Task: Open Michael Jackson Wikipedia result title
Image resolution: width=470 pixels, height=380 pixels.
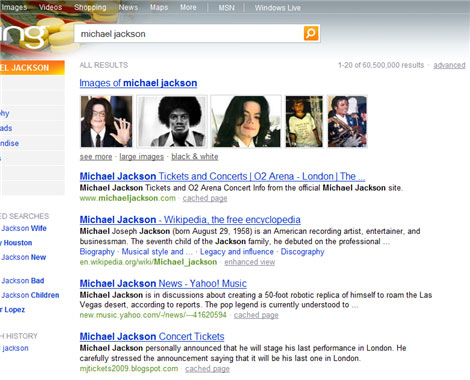Action: pyautogui.click(x=190, y=219)
